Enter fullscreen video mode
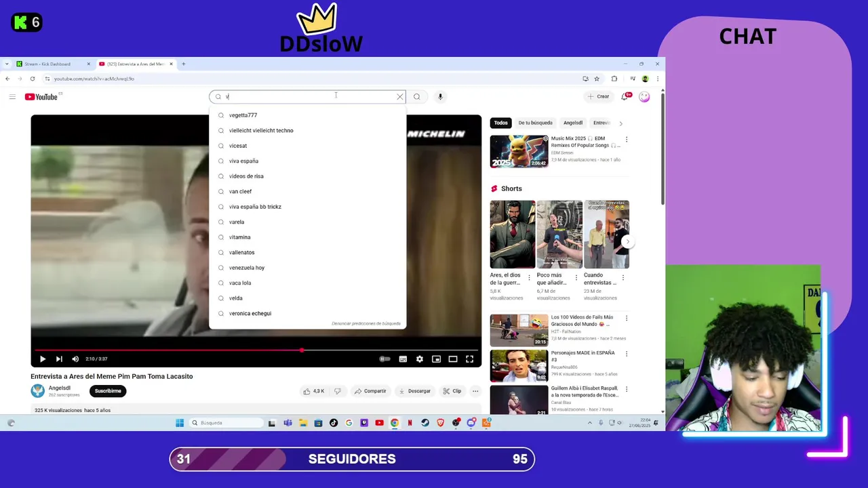The width and height of the screenshot is (868, 488). pyautogui.click(x=469, y=359)
